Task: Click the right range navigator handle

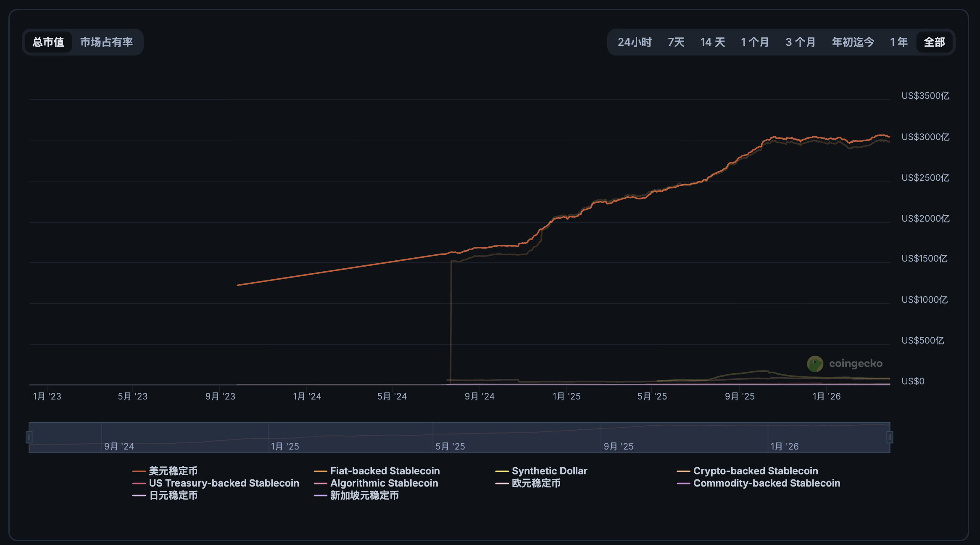Action: tap(890, 437)
